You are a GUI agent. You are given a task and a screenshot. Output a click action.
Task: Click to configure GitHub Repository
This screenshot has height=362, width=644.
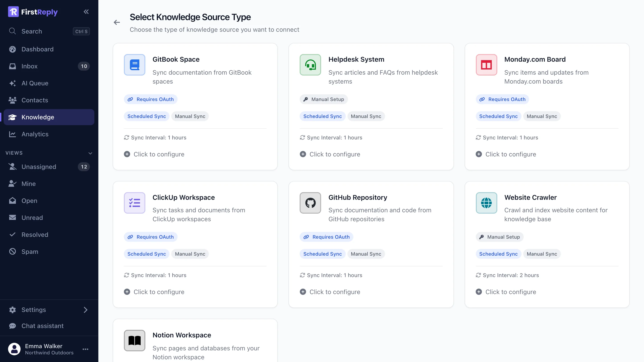(330, 292)
